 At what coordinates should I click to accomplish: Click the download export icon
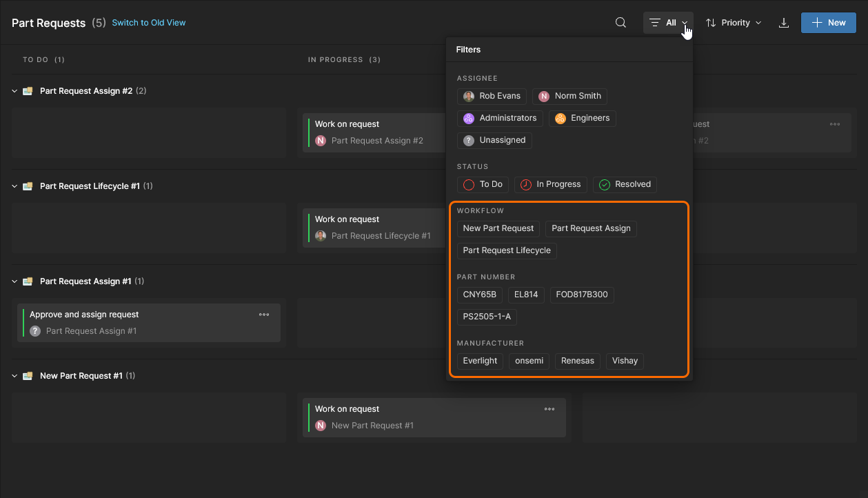[x=783, y=23]
